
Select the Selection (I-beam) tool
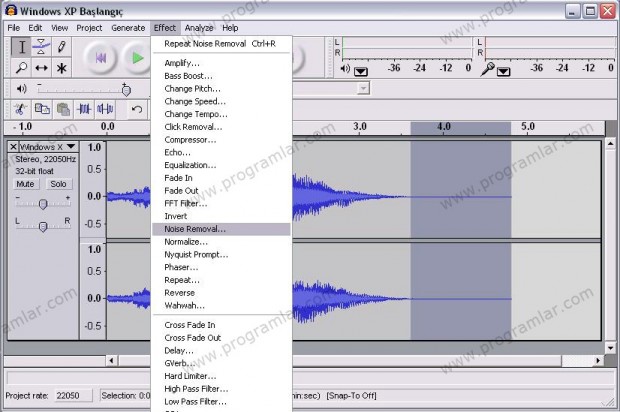pyautogui.click(x=21, y=47)
